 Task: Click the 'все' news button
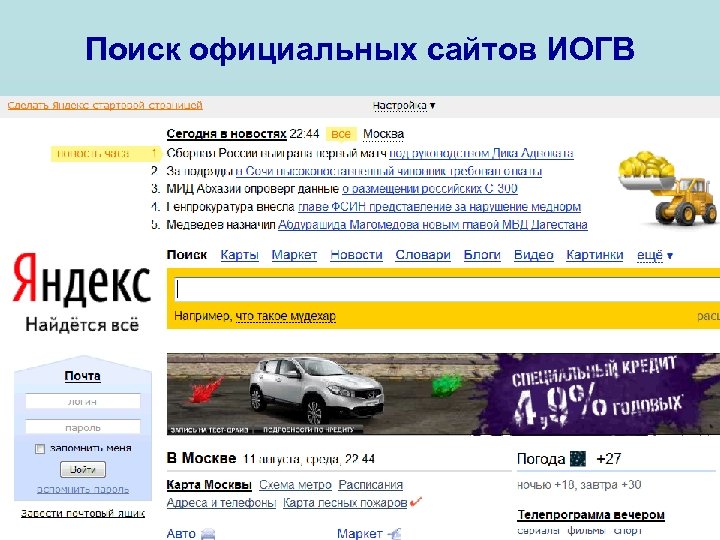point(341,134)
